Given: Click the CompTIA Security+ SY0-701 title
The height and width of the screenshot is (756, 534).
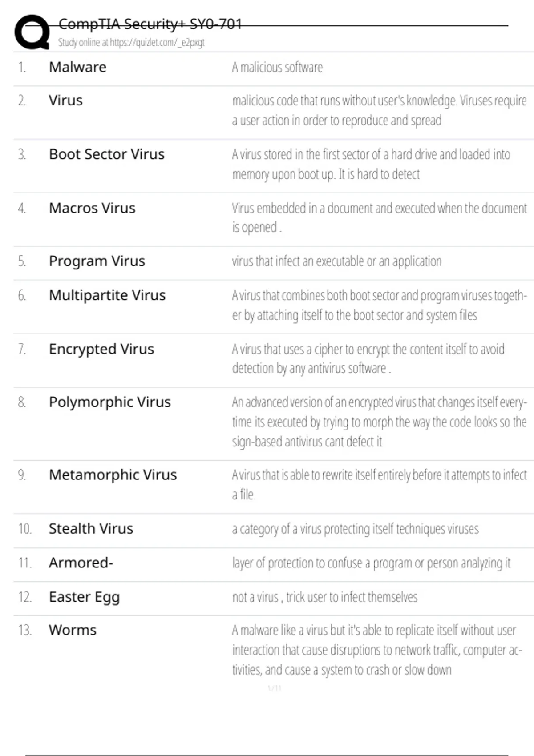Looking at the screenshot, I should (x=150, y=24).
